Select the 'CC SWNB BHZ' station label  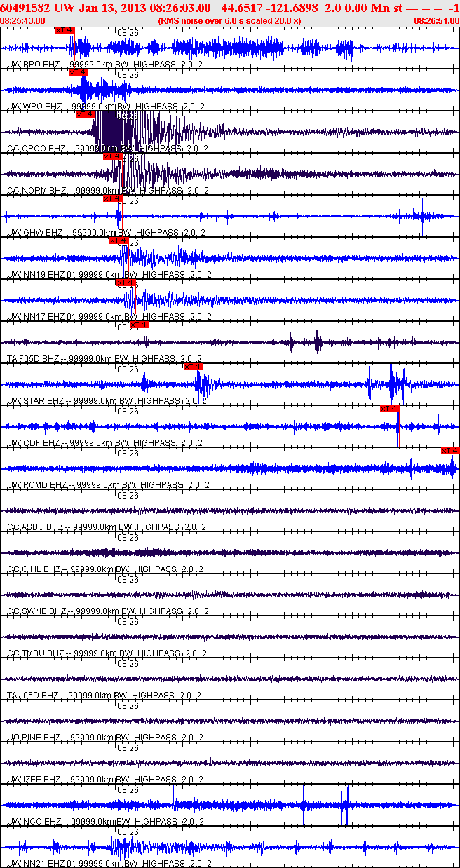pyautogui.click(x=36, y=611)
